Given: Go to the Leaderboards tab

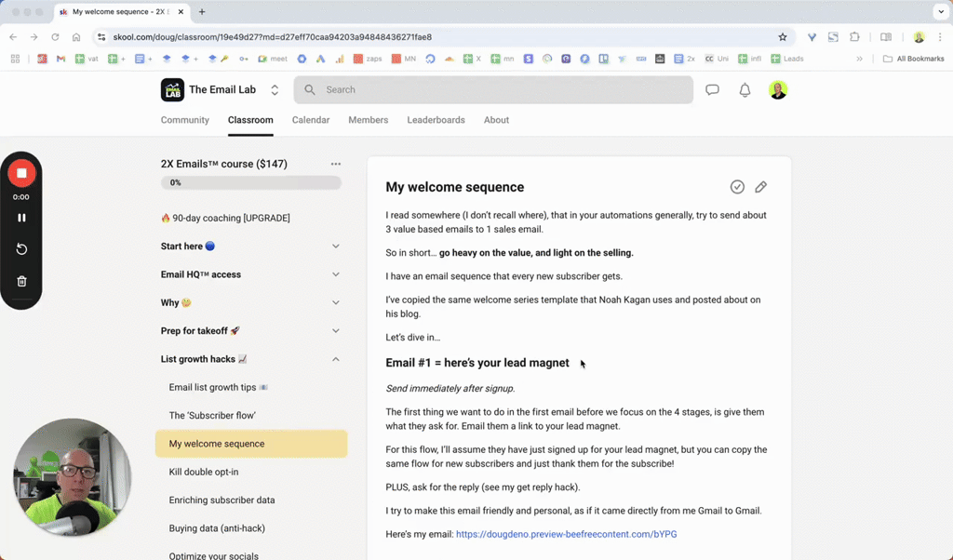Looking at the screenshot, I should click(x=436, y=120).
